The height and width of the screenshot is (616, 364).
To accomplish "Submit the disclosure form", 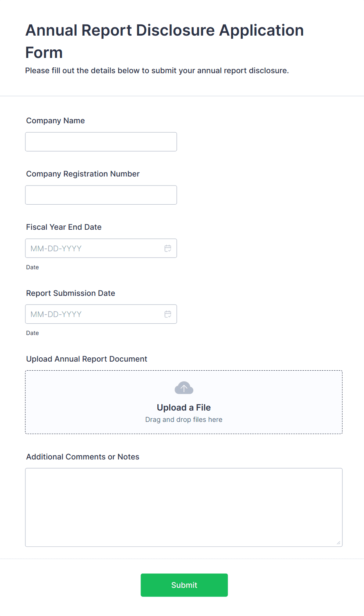I will 184,585.
